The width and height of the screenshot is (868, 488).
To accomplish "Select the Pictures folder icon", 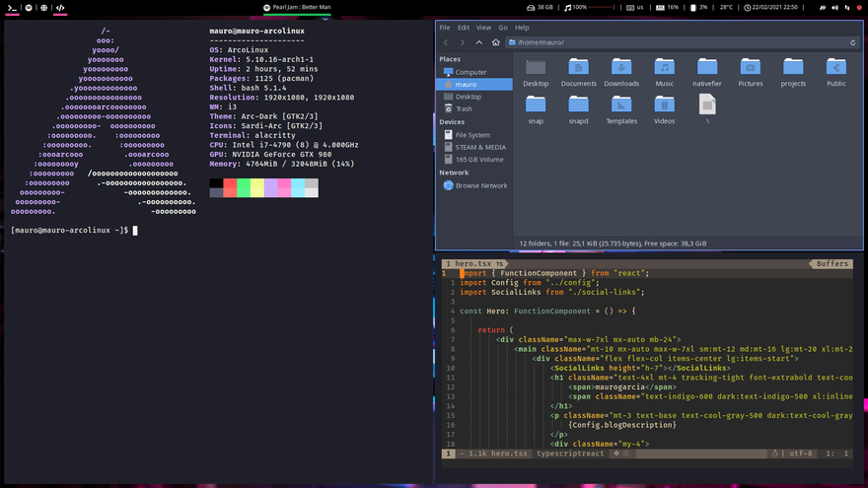I will point(750,68).
